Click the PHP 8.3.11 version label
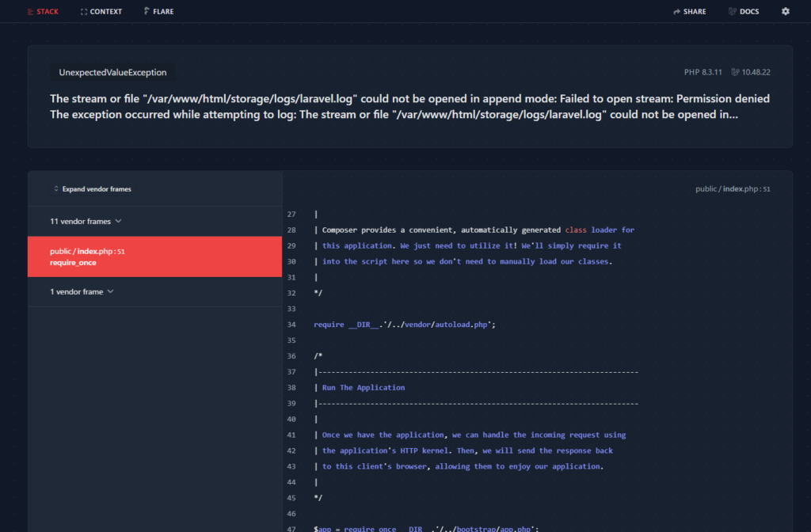The height and width of the screenshot is (532, 811). click(x=703, y=72)
